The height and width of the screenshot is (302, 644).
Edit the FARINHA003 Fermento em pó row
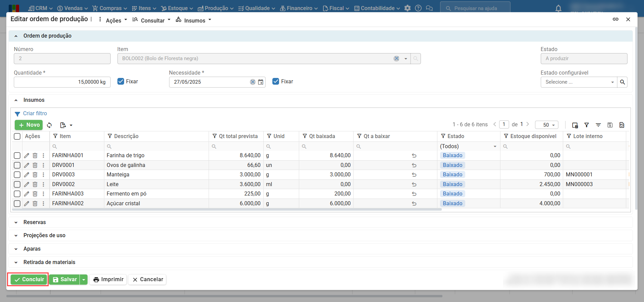click(26, 194)
